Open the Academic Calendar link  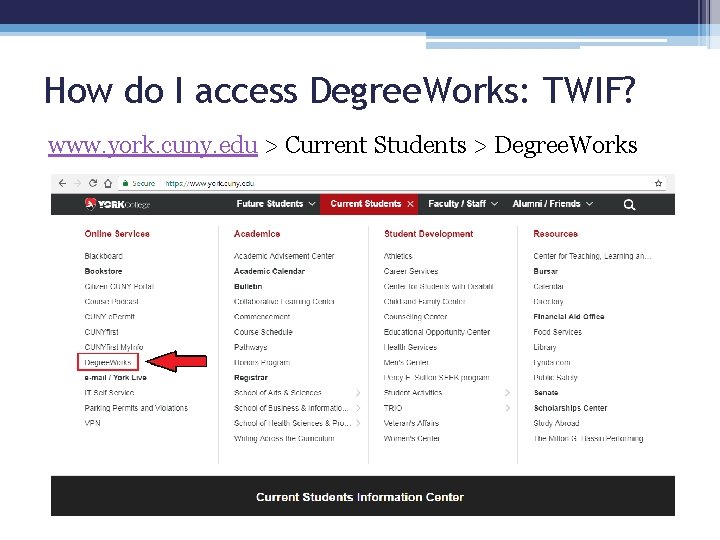click(x=269, y=271)
